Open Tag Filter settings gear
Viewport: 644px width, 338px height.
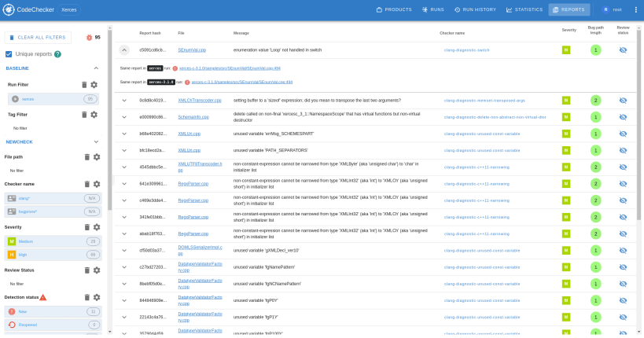point(94,115)
